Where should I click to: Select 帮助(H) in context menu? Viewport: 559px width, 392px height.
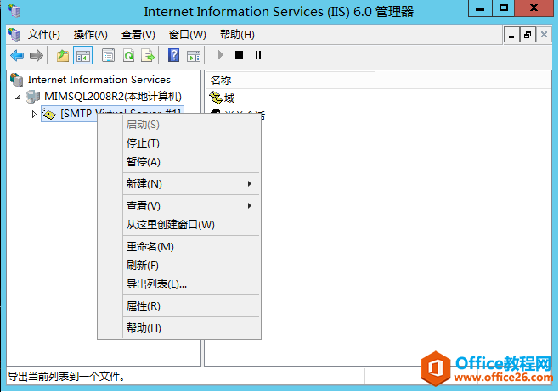pos(191,328)
